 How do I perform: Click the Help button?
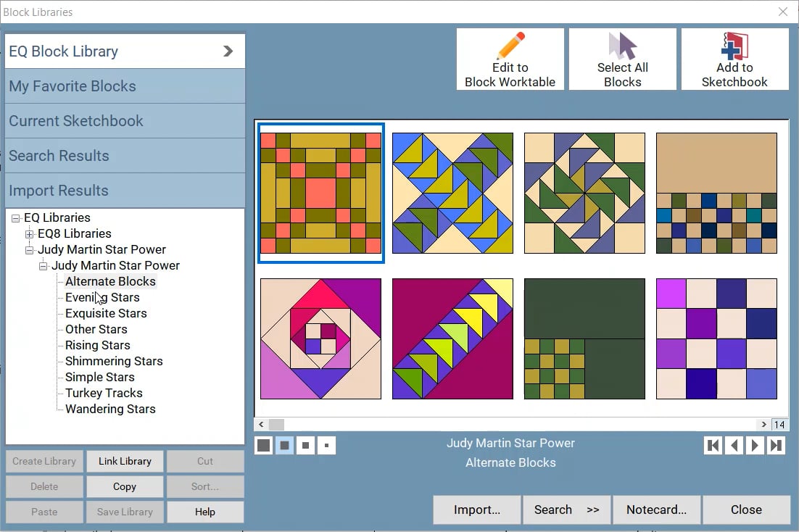[205, 512]
